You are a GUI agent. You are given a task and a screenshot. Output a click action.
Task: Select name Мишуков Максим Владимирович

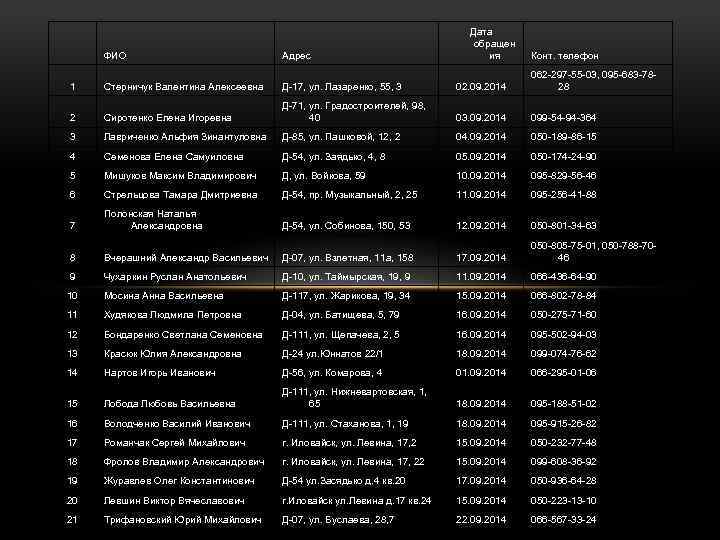tap(180, 176)
